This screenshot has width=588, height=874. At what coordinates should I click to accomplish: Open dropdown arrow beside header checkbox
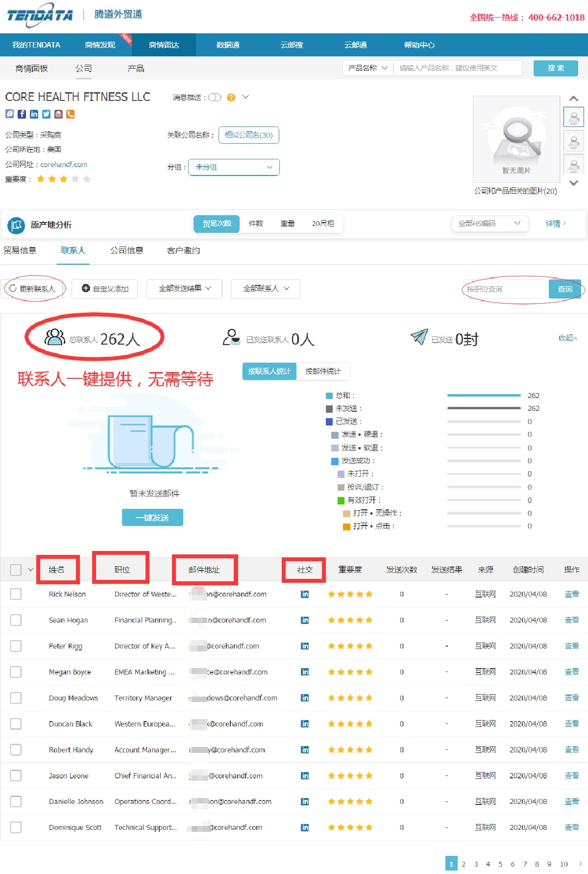pyautogui.click(x=30, y=570)
